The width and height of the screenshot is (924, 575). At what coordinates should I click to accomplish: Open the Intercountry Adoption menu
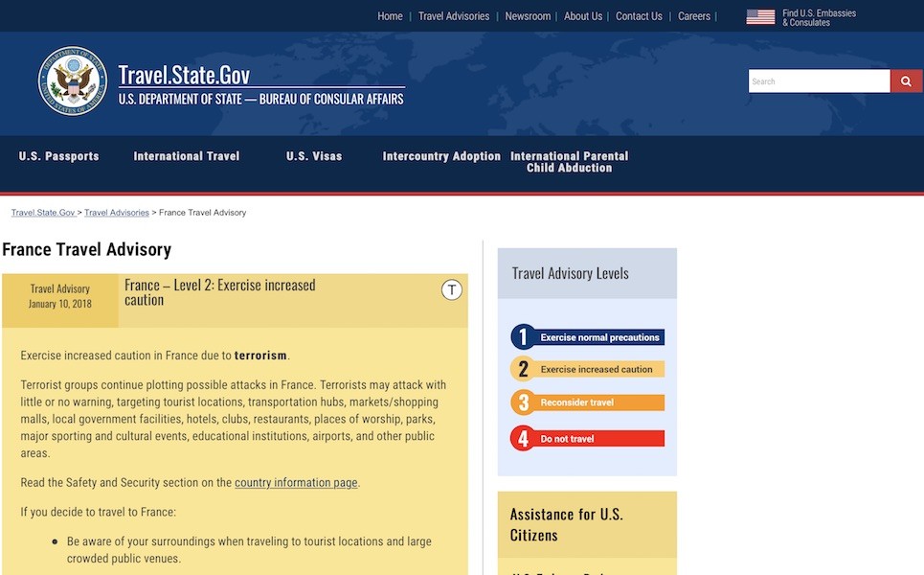441,156
